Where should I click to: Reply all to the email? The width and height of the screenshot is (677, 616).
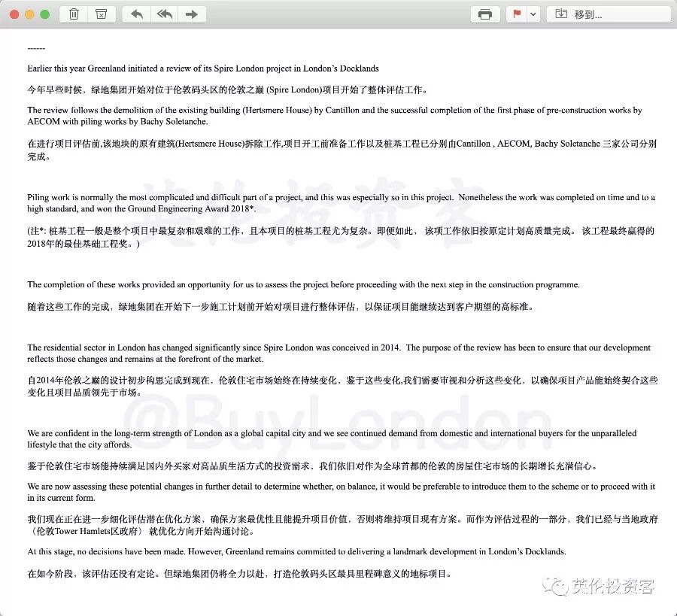click(x=165, y=14)
